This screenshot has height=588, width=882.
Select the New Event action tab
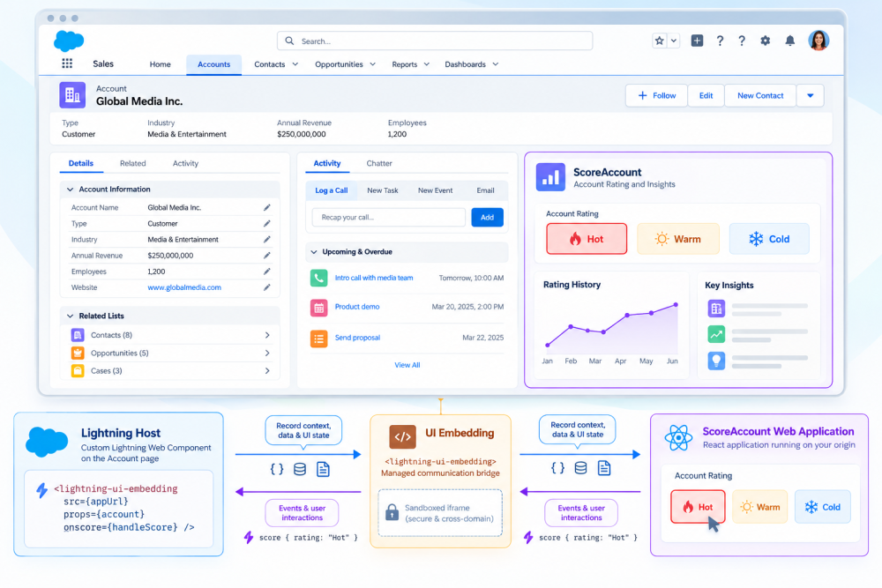tap(435, 190)
